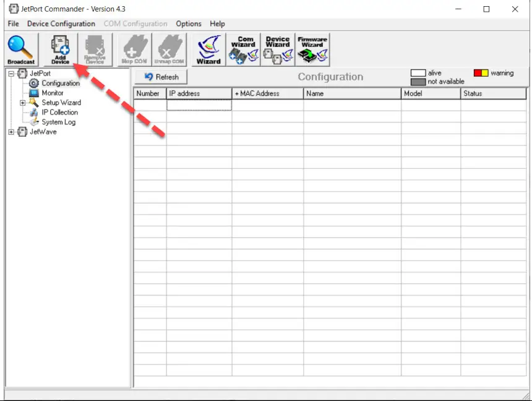Open the Device Configuration menu
This screenshot has height=401, width=532.
click(61, 24)
